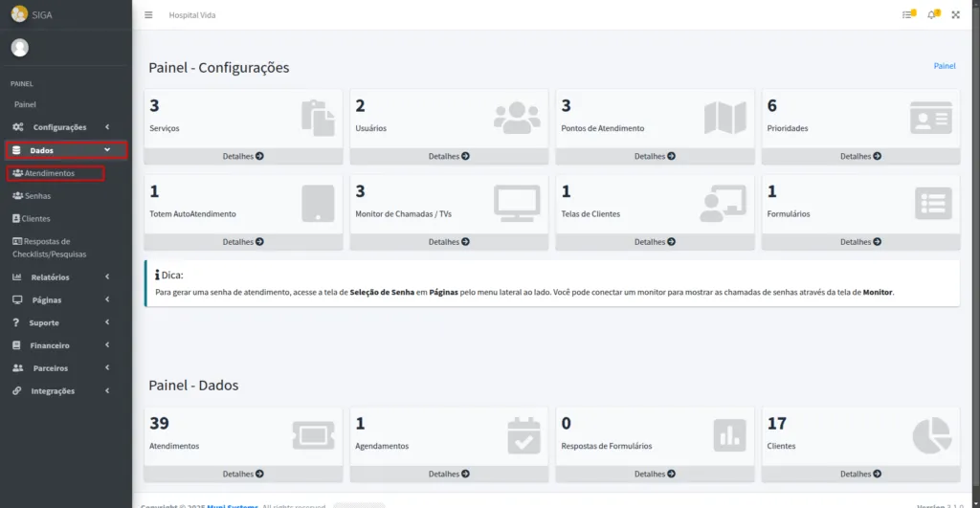Toggle the hamburger sidebar menu icon
This screenshot has height=508, width=980.
click(148, 15)
